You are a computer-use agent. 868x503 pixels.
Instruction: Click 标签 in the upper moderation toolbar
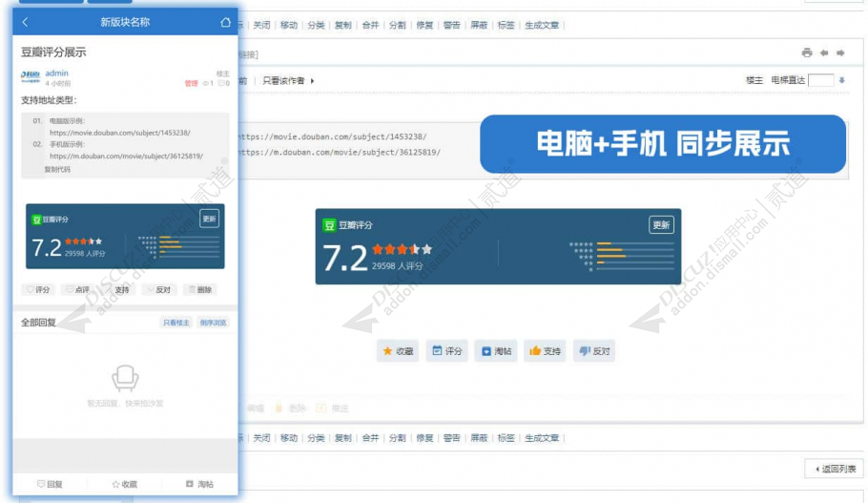(506, 25)
